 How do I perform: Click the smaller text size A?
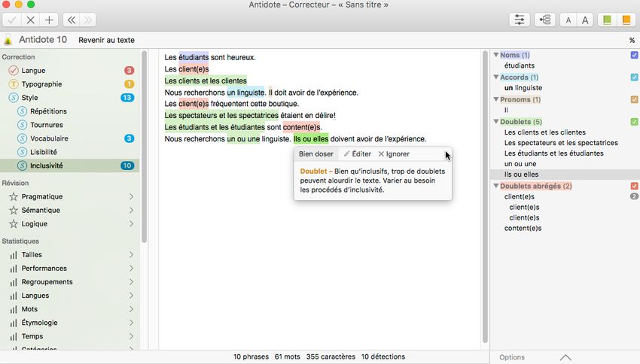568,20
